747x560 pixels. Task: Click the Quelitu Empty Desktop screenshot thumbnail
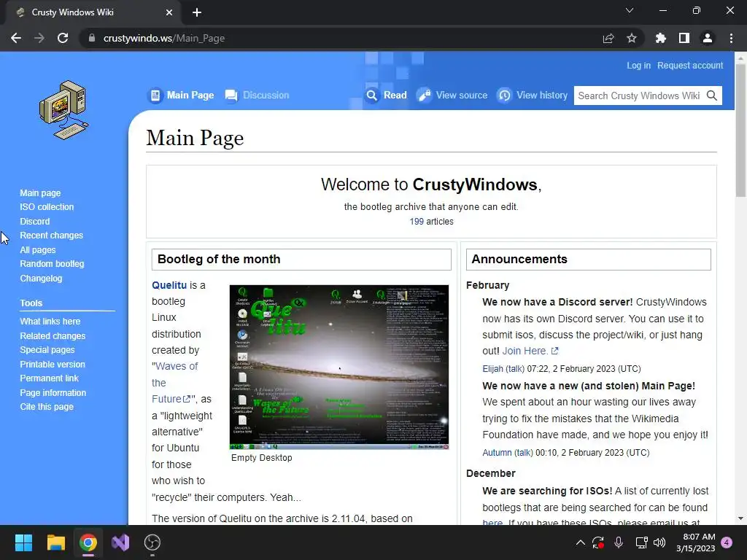point(338,367)
